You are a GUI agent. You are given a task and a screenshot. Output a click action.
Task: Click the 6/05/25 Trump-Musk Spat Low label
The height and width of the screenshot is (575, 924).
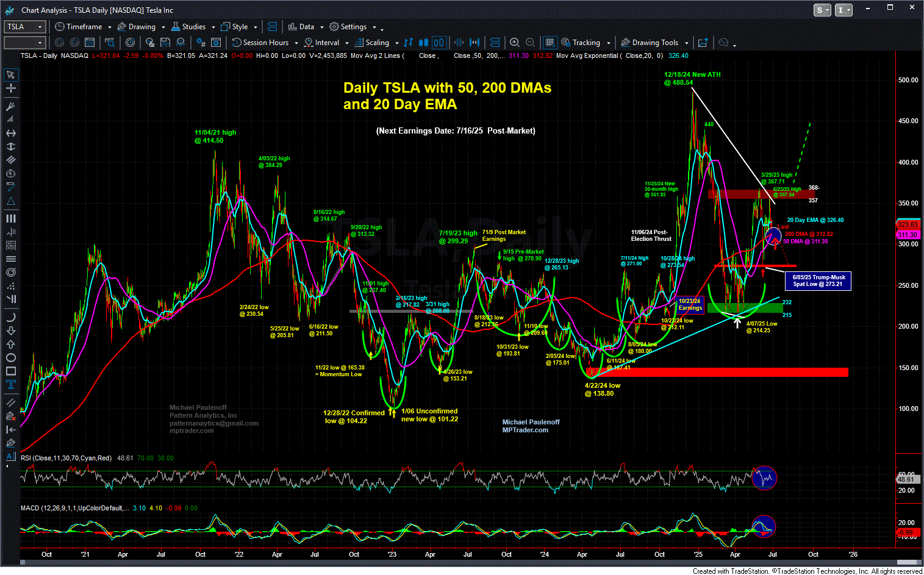point(817,280)
